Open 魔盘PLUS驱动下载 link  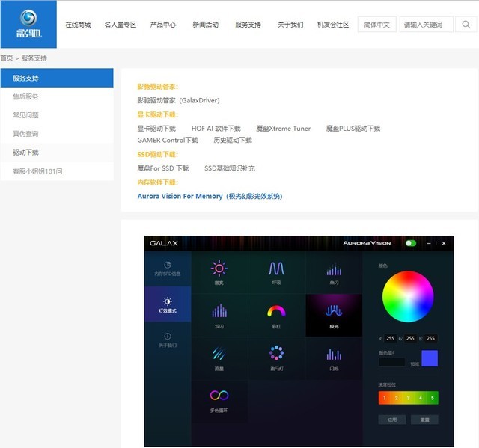(353, 129)
